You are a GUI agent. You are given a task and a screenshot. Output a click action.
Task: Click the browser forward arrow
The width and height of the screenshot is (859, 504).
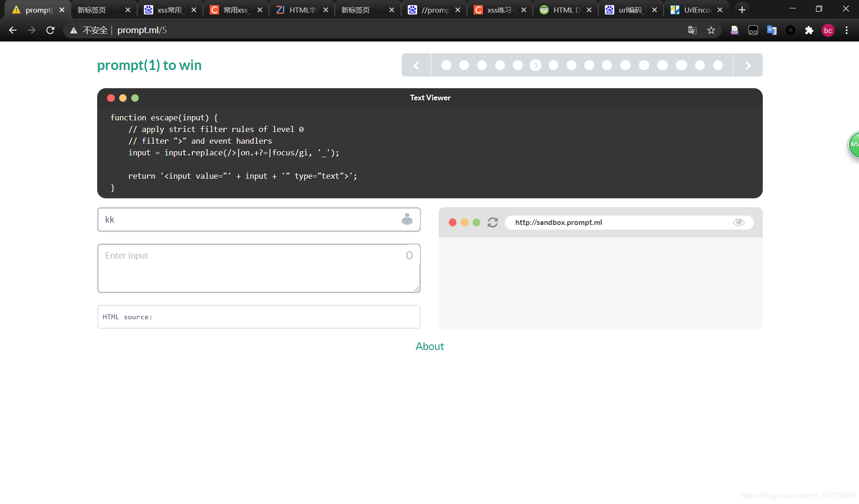[31, 30]
